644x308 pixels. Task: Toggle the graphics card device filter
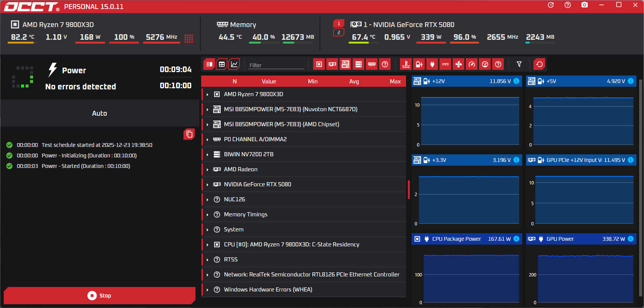coord(332,64)
